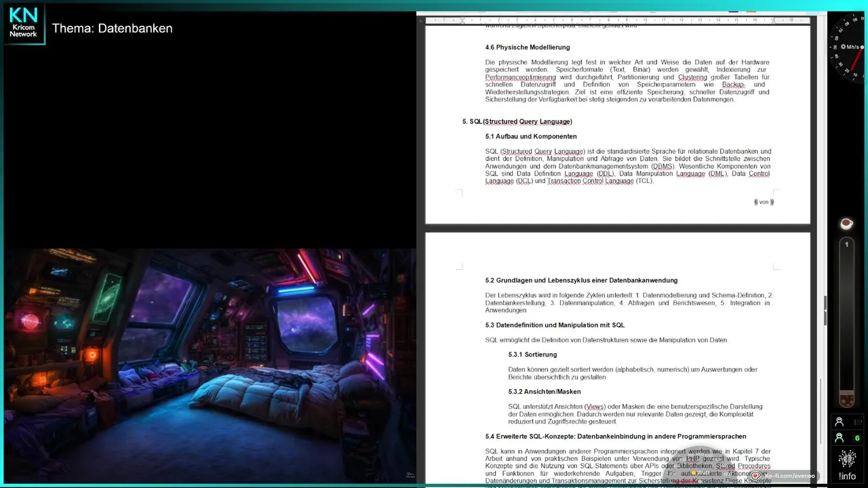This screenshot has height=488, width=868.
Task: Click heading '4.6 Physische Modellierung'
Action: [528, 47]
